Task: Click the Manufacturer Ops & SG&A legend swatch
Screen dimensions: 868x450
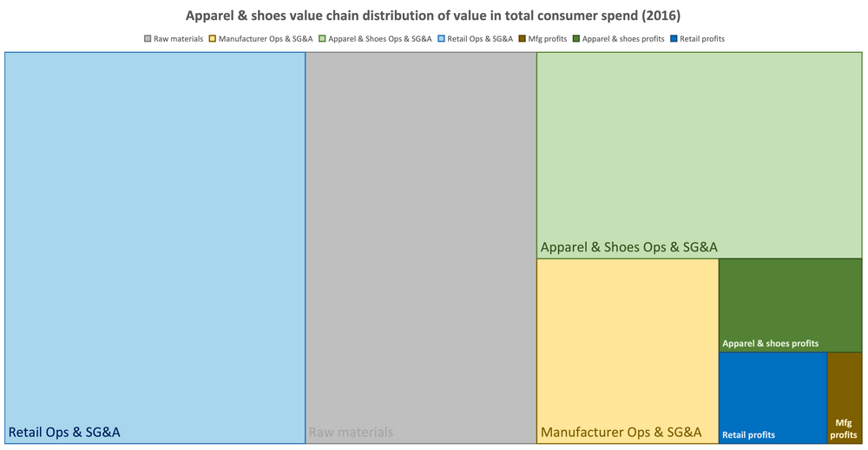Action: [x=212, y=39]
